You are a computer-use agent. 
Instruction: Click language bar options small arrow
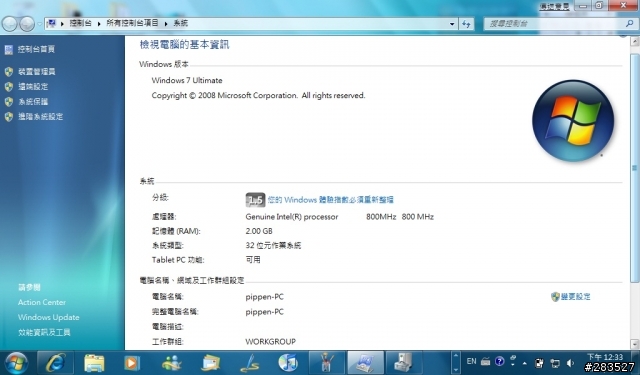click(x=513, y=364)
